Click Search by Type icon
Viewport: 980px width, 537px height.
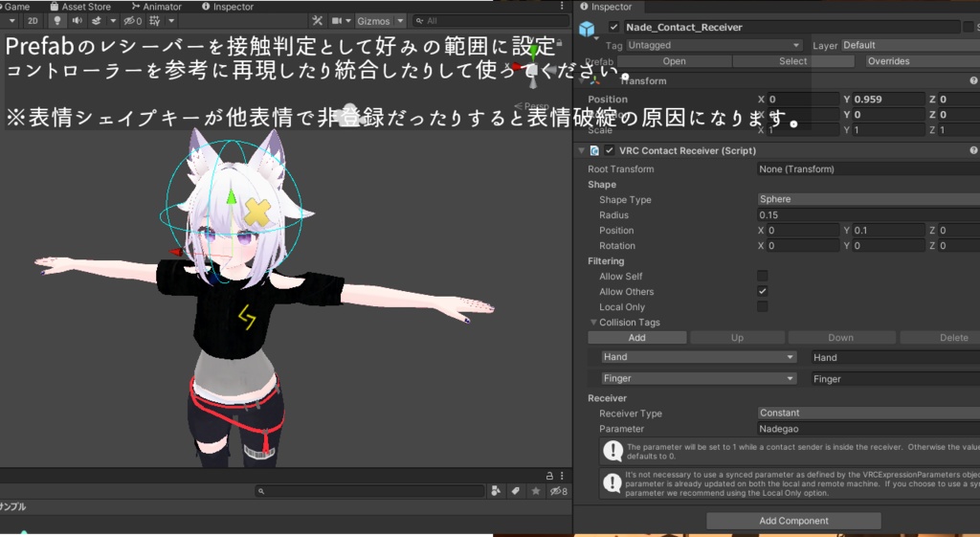pos(496,491)
